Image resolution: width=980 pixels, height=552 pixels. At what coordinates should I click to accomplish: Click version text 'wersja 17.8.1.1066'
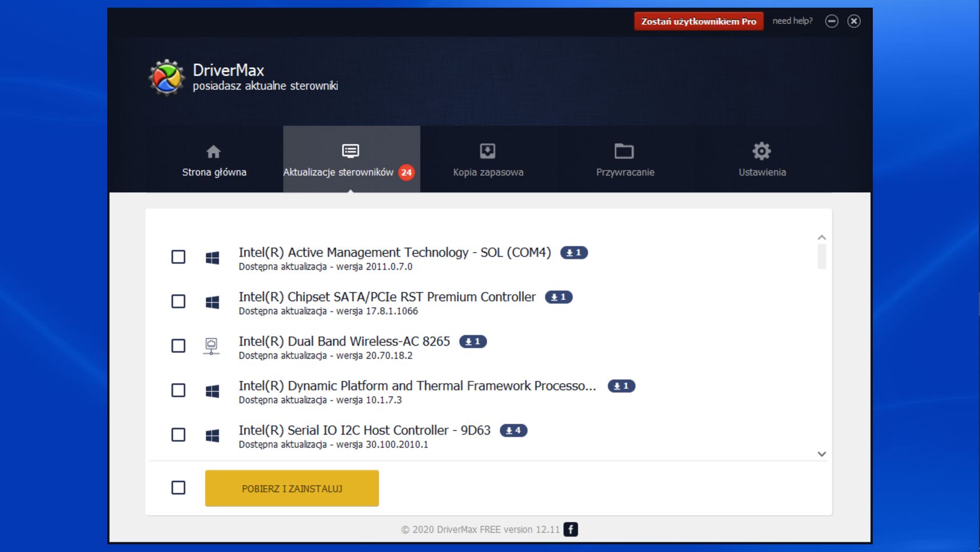tap(377, 311)
